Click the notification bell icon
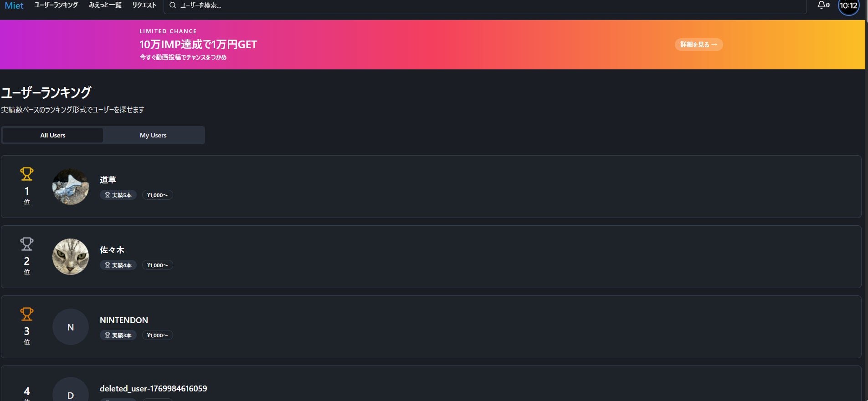 pos(822,5)
